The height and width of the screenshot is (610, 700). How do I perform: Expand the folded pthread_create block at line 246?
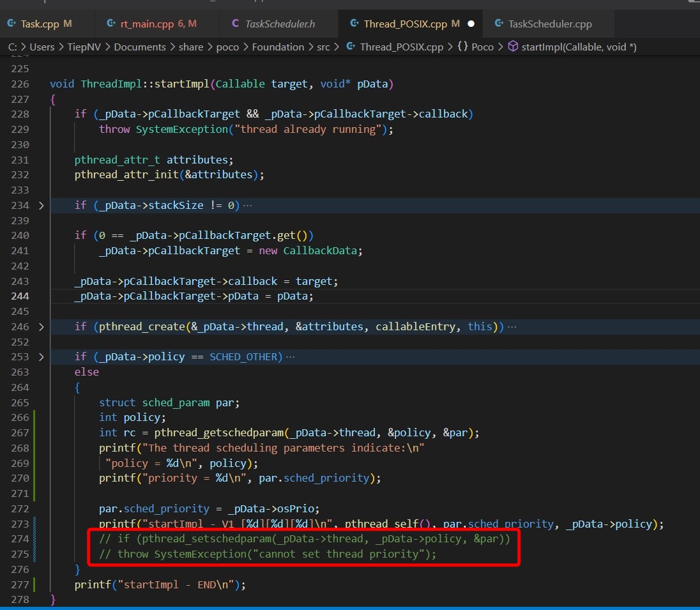41,327
